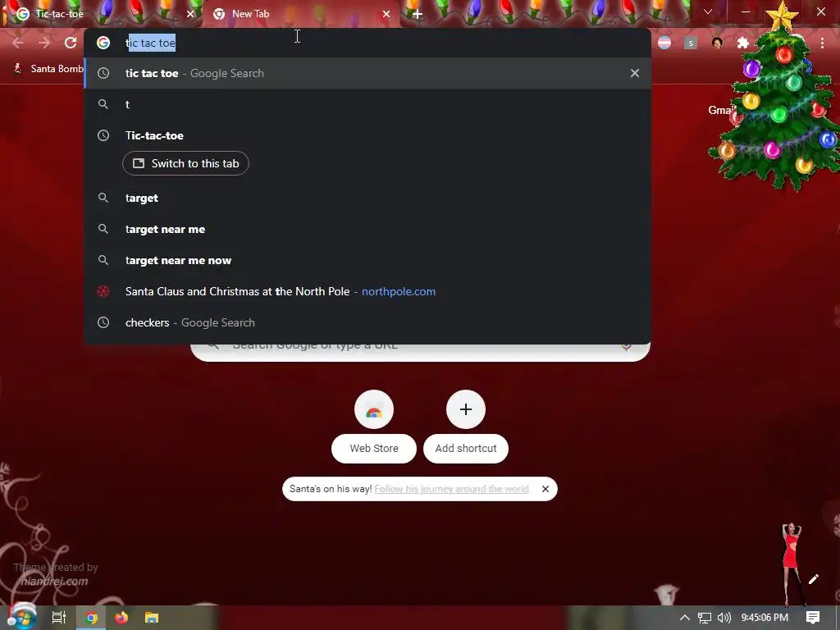Click the voice search microphone icon

click(x=626, y=346)
